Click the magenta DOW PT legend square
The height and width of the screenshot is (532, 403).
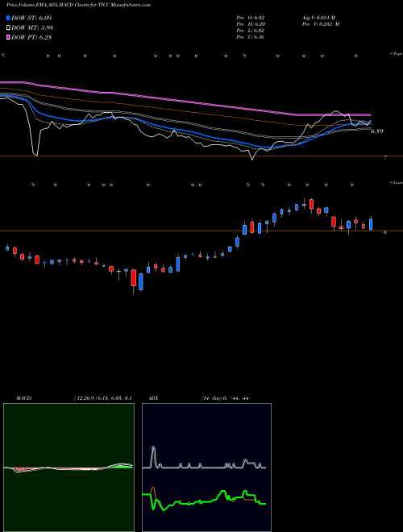click(8, 37)
